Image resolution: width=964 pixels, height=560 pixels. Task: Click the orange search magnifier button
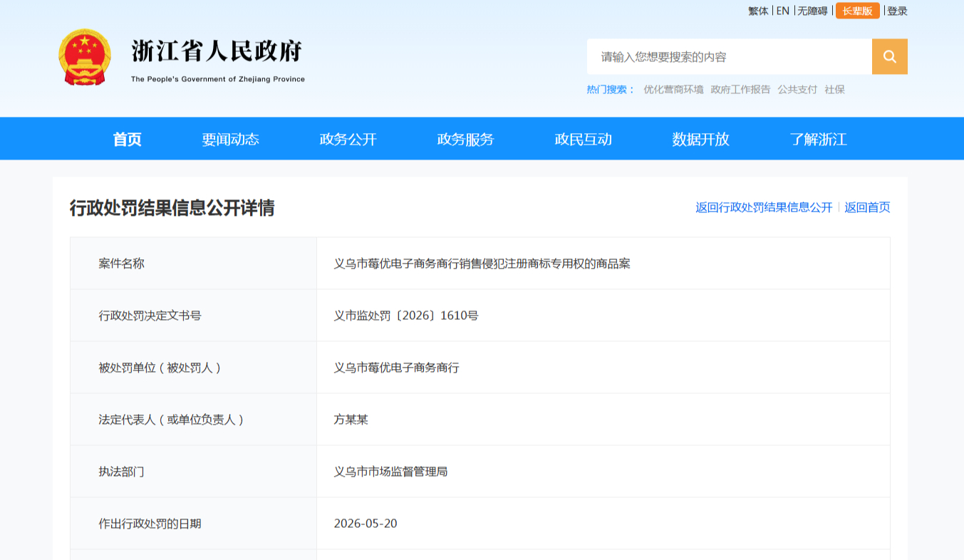click(x=889, y=56)
